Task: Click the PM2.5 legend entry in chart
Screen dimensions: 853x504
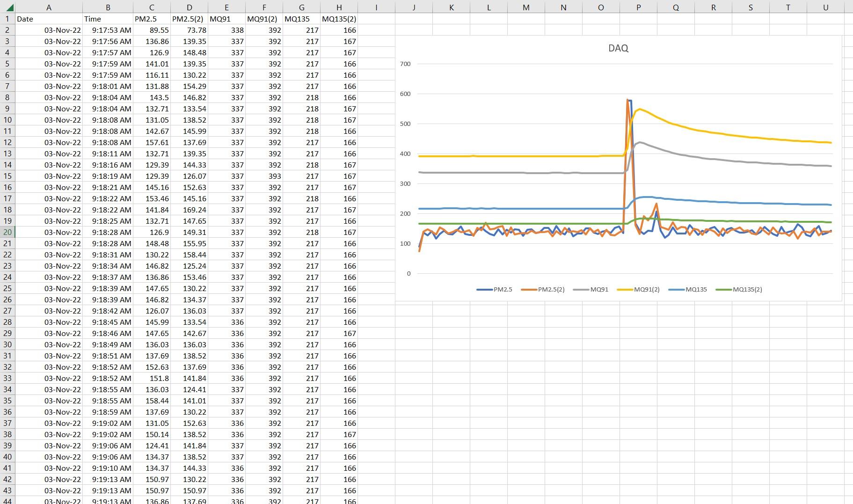Action: (x=495, y=290)
